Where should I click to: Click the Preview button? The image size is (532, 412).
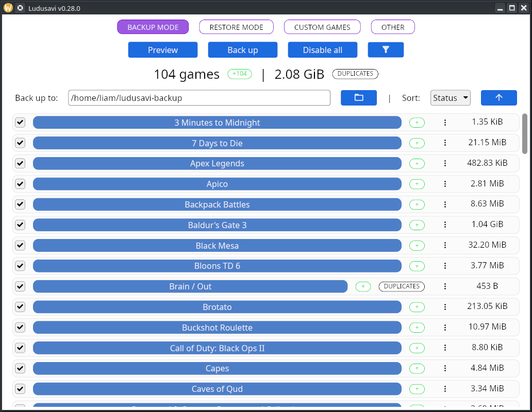[163, 50]
